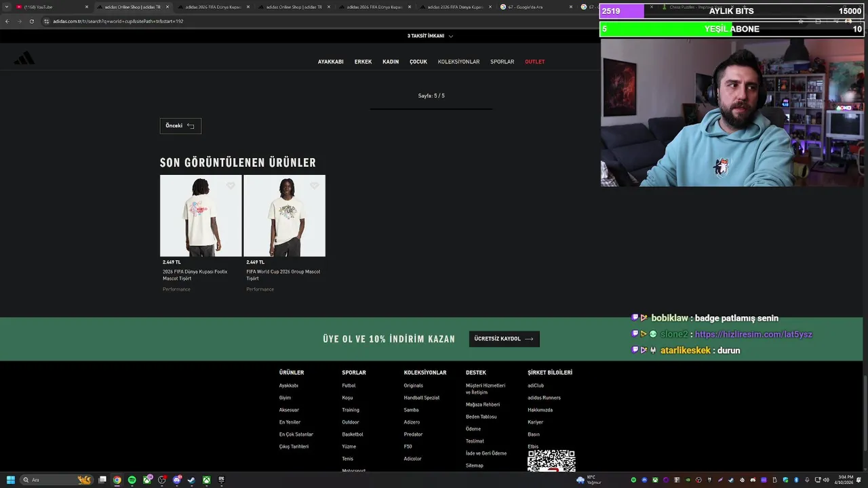Open the ERKEK menu
Viewport: 868px width, 488px height.
click(363, 62)
